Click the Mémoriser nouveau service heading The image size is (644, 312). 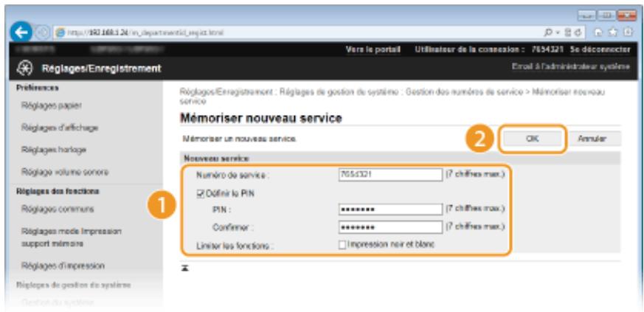coord(261,119)
